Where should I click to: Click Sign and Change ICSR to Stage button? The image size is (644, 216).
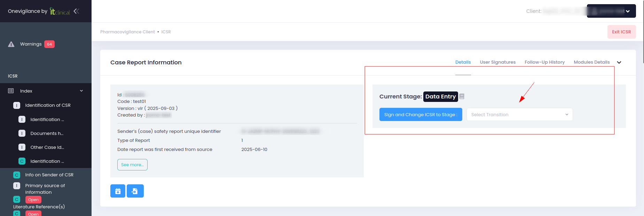coord(421,114)
